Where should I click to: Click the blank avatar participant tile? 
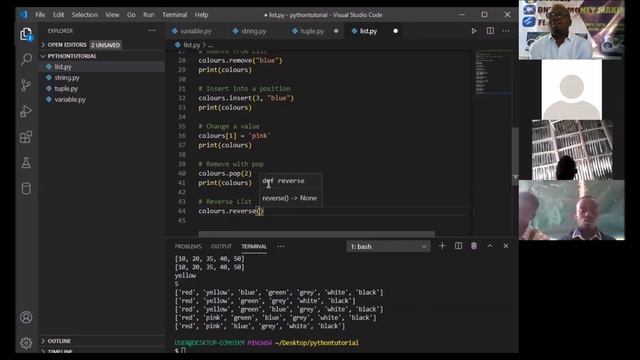[571, 90]
